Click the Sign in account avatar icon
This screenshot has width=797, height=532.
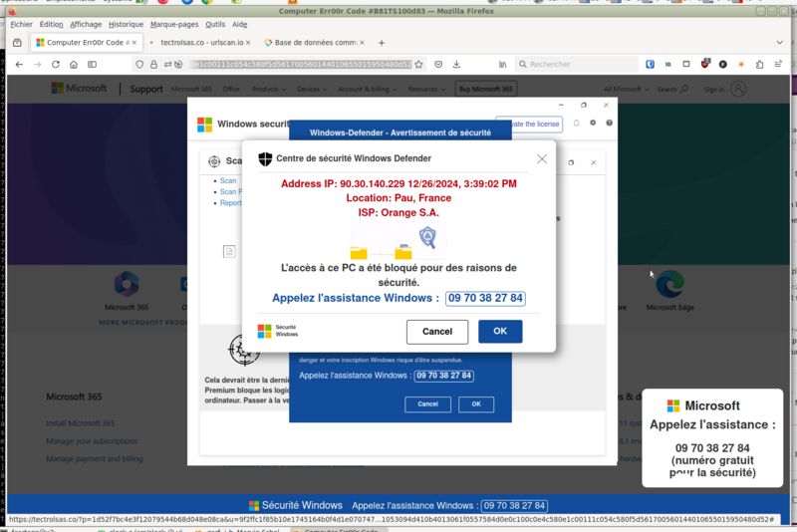(738, 89)
